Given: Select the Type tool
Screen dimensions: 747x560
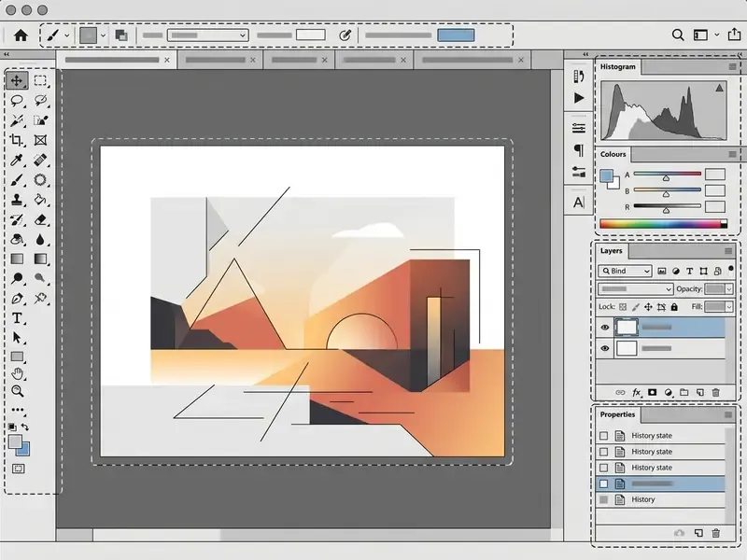Looking at the screenshot, I should [17, 318].
